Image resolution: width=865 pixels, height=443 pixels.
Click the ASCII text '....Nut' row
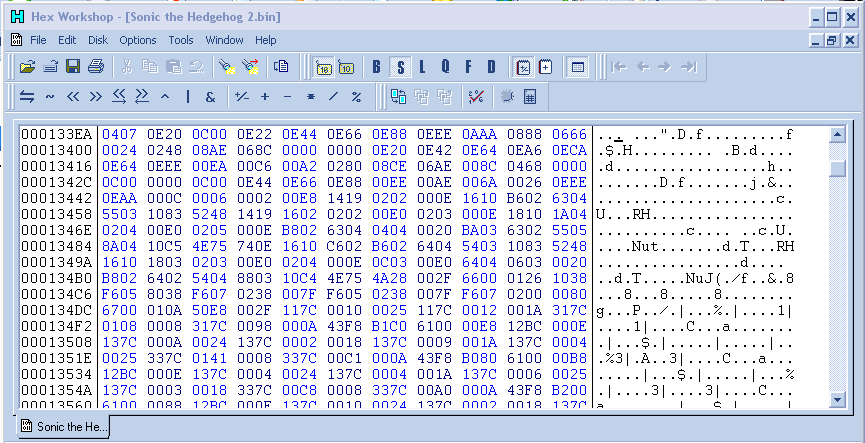pos(695,247)
